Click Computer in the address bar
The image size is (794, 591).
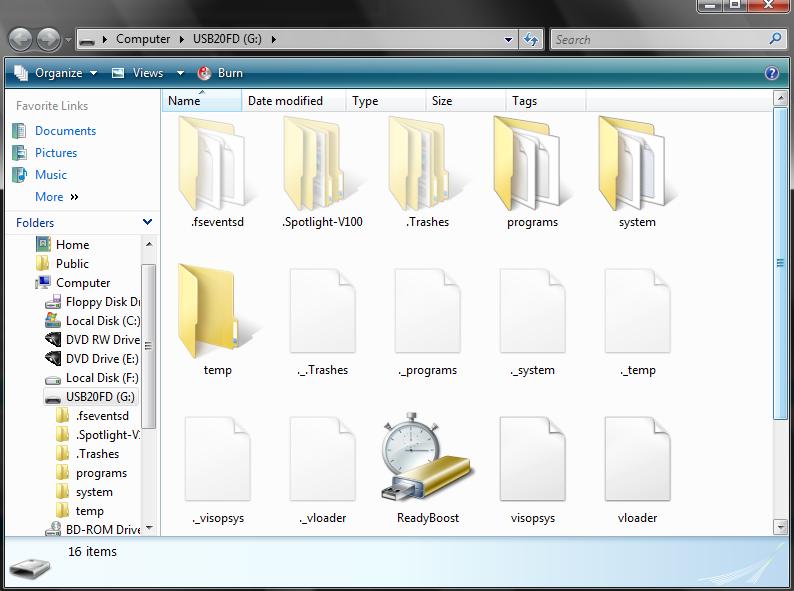pos(143,39)
